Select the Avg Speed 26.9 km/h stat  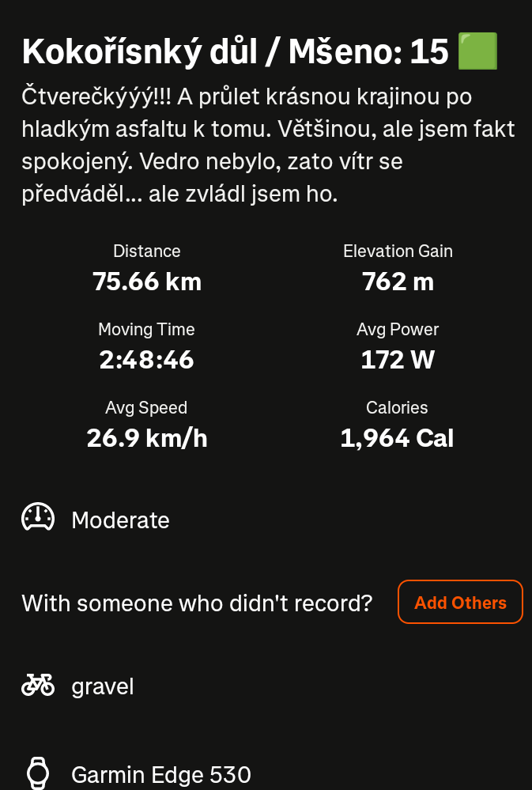(x=146, y=425)
